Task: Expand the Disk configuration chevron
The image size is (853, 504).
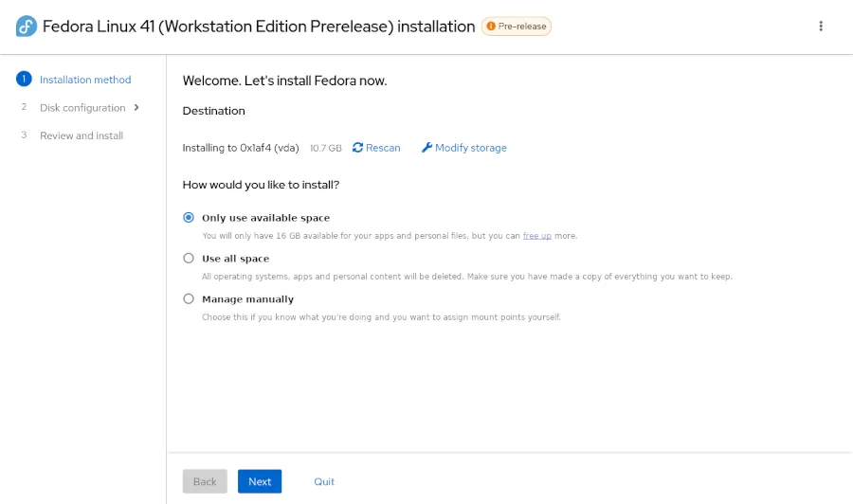Action: point(137,107)
